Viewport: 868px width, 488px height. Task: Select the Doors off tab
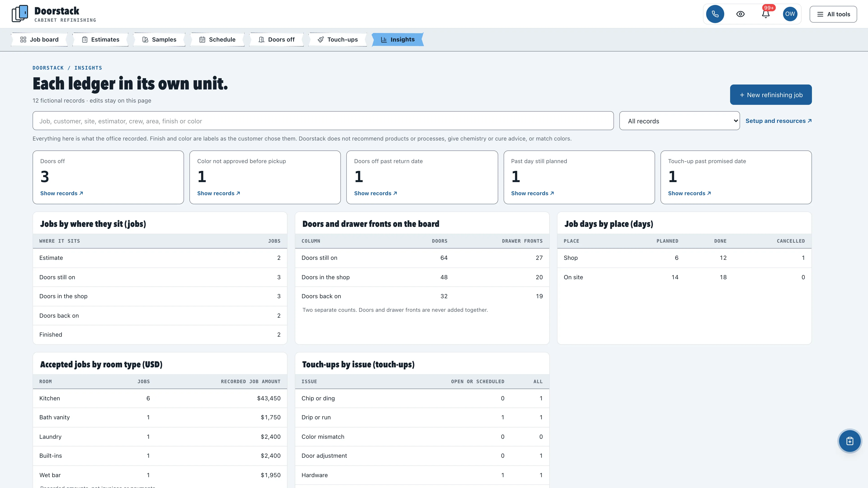click(x=276, y=39)
